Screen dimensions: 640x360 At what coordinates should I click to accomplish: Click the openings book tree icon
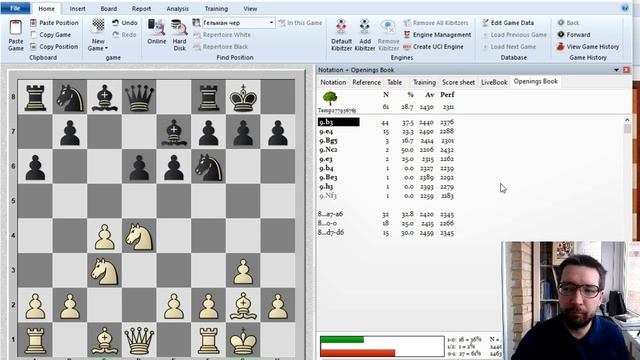(330, 98)
